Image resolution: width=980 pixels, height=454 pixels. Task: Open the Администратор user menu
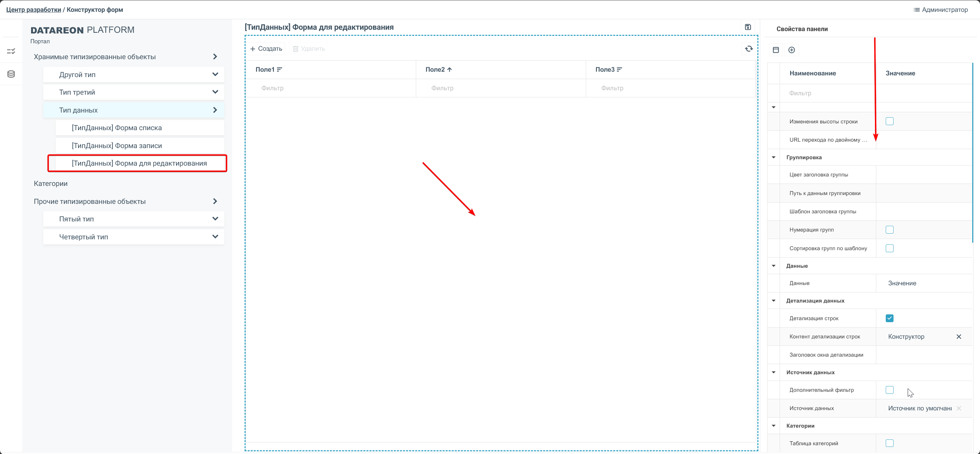coord(940,10)
